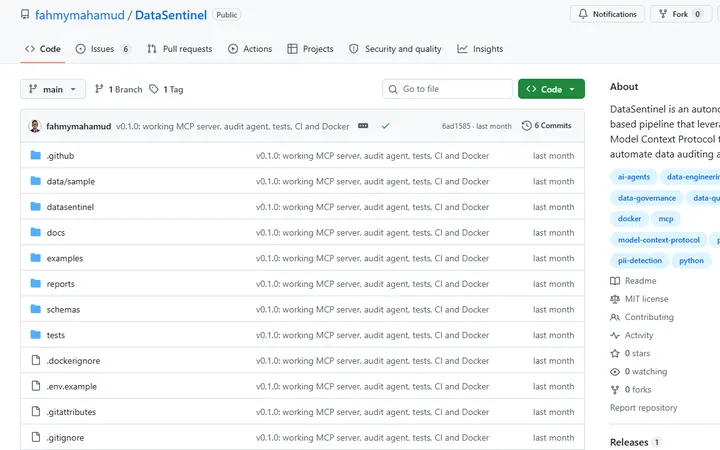
Task: Click fahmymahamud author name in commit bar
Action: click(x=79, y=126)
